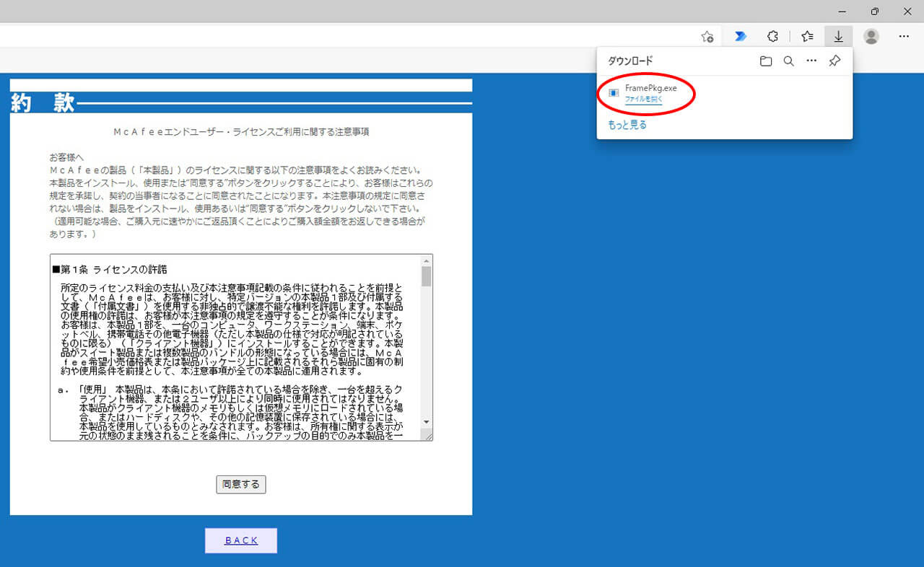Click the ＭｃＡｆｅｅエンドユーザー・ライセンス notice title

pos(241,132)
